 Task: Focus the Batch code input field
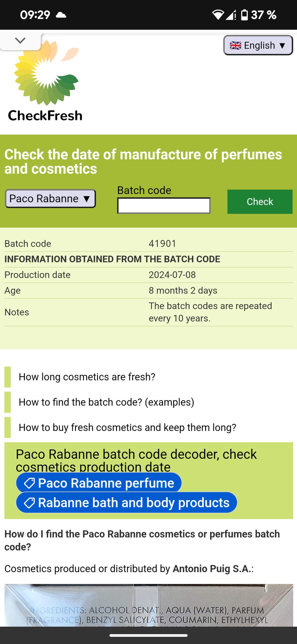click(164, 206)
